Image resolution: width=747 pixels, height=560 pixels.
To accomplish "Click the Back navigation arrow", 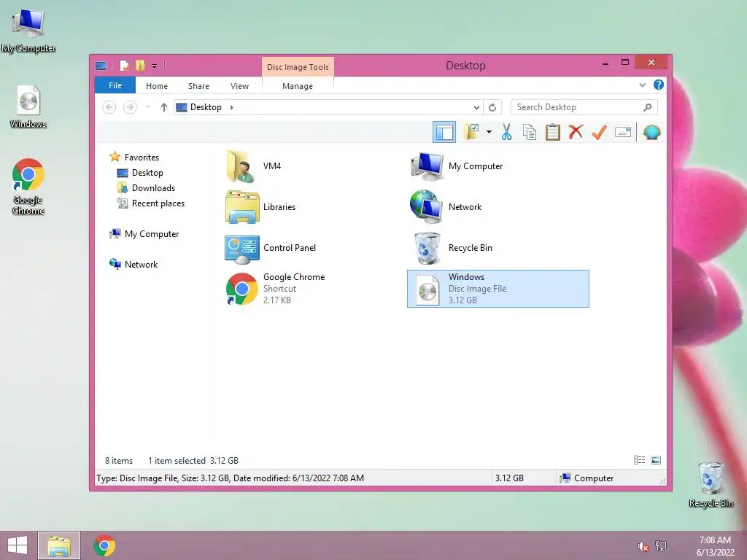I will 109,107.
